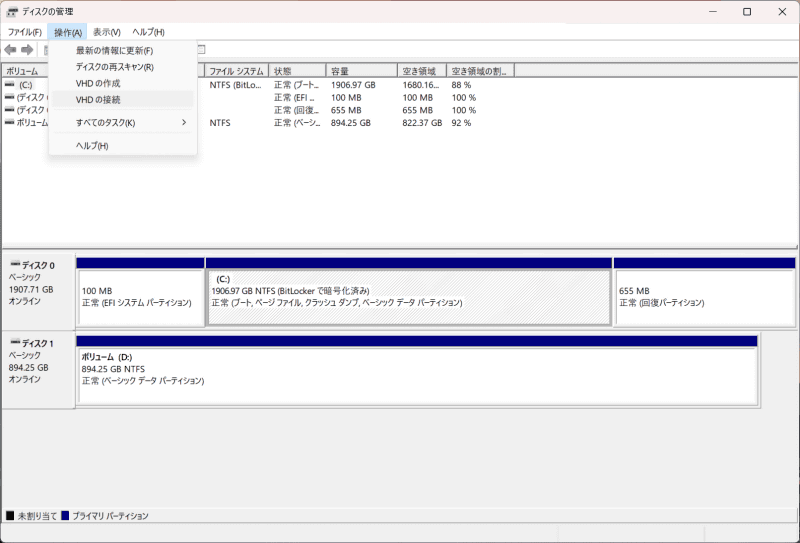
Task: Click the 正常 (ベーシ... status cell
Action: (x=297, y=123)
